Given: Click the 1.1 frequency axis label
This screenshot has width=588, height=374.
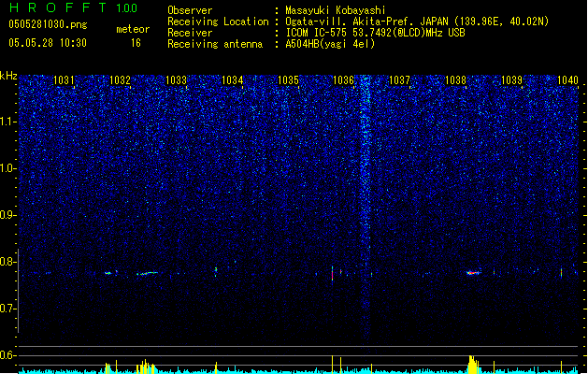Looking at the screenshot, I should (8, 122).
